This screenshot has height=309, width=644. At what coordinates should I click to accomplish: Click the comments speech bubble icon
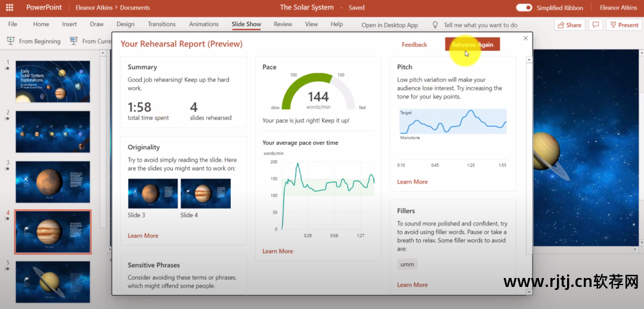pyautogui.click(x=595, y=25)
